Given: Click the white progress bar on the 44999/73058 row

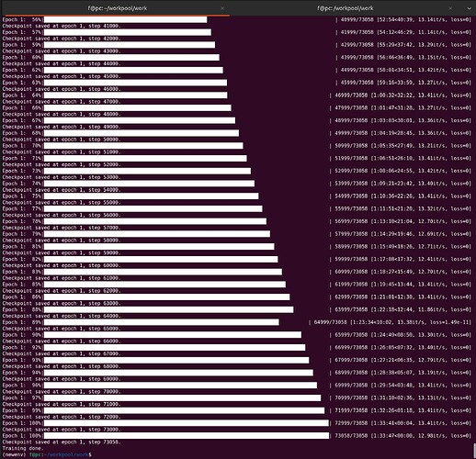Looking at the screenshot, I should click(133, 70).
